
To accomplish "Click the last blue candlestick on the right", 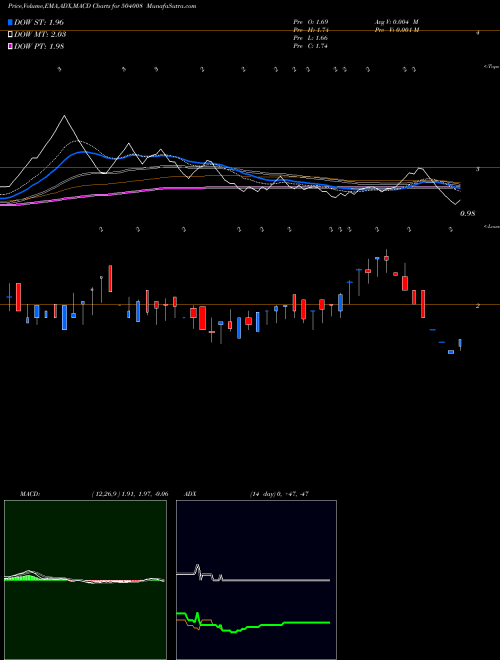I will (x=460, y=344).
